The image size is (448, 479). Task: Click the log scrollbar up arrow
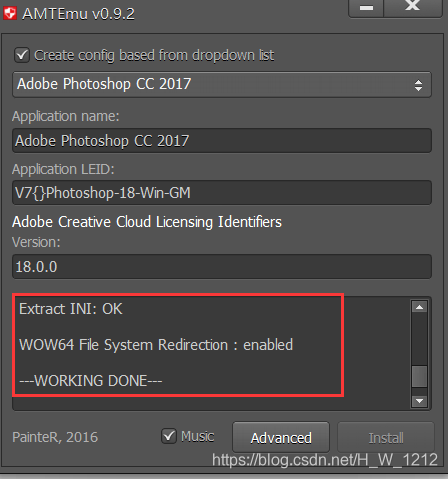(419, 307)
